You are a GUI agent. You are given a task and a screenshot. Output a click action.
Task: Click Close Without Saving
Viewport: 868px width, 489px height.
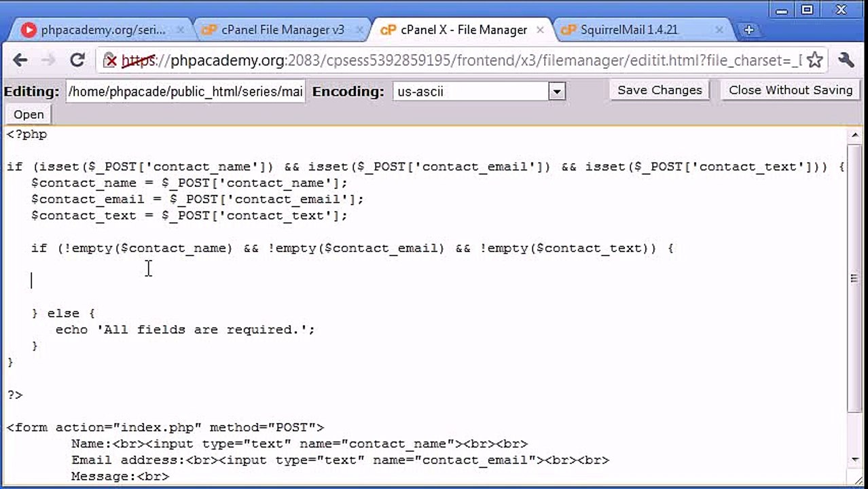coord(790,90)
